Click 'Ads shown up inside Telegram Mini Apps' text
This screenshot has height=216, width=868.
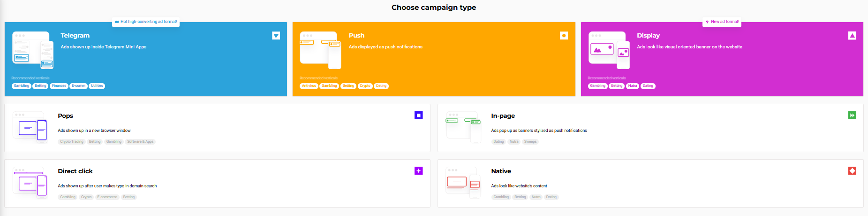point(104,47)
